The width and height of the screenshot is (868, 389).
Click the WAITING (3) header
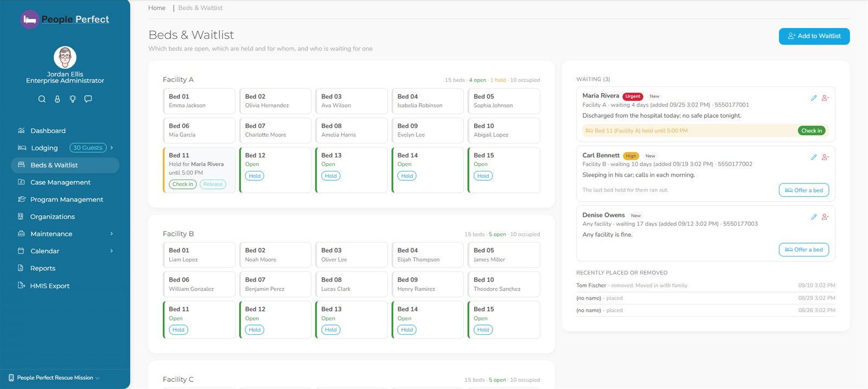click(593, 79)
